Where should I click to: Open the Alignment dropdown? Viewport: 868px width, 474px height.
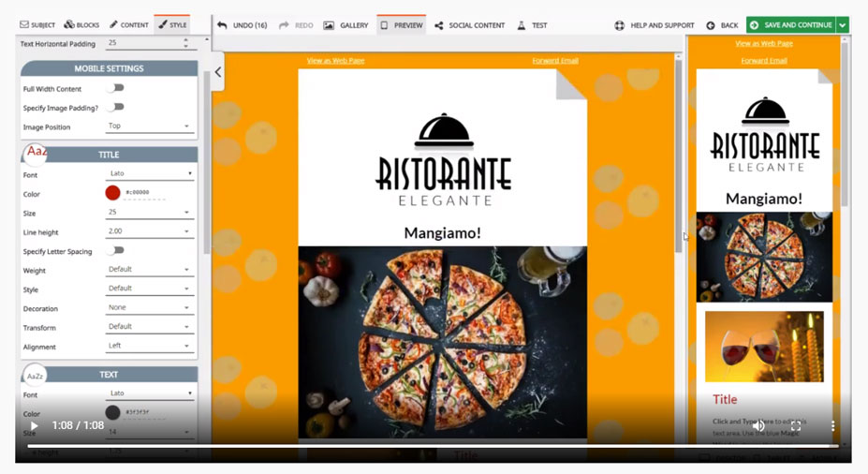[149, 346]
